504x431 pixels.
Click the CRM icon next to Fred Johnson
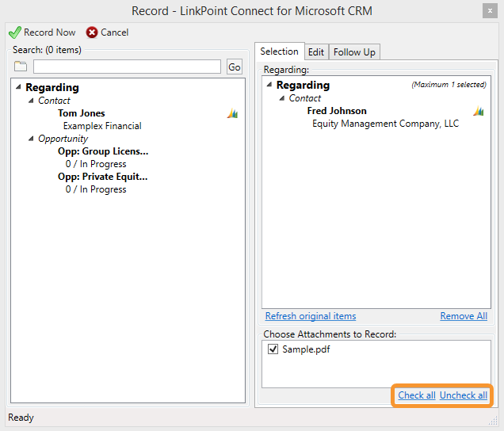tap(479, 111)
